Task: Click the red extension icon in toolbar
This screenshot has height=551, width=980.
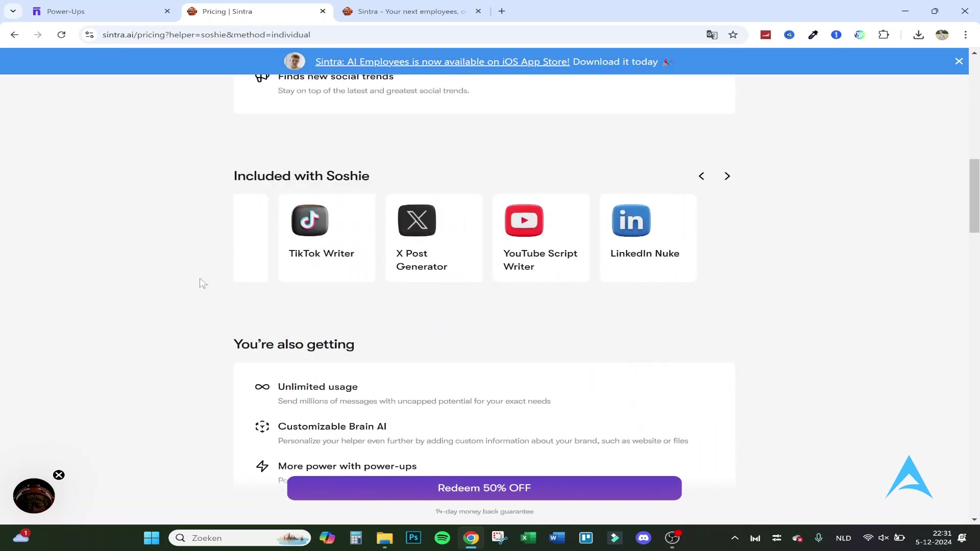Action: tap(766, 35)
